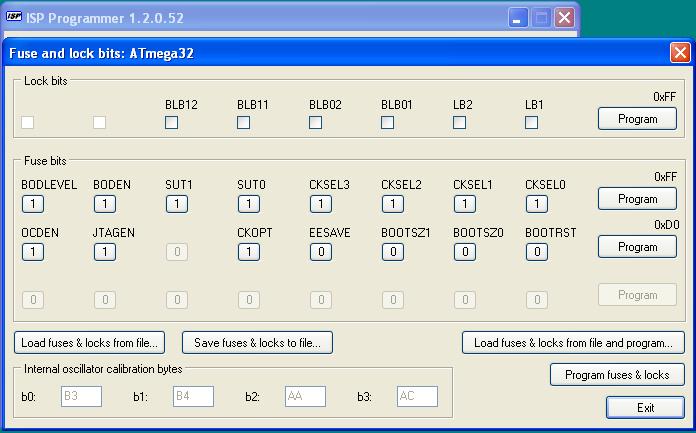Flip the CKSEL2 fuse bit

393,204
